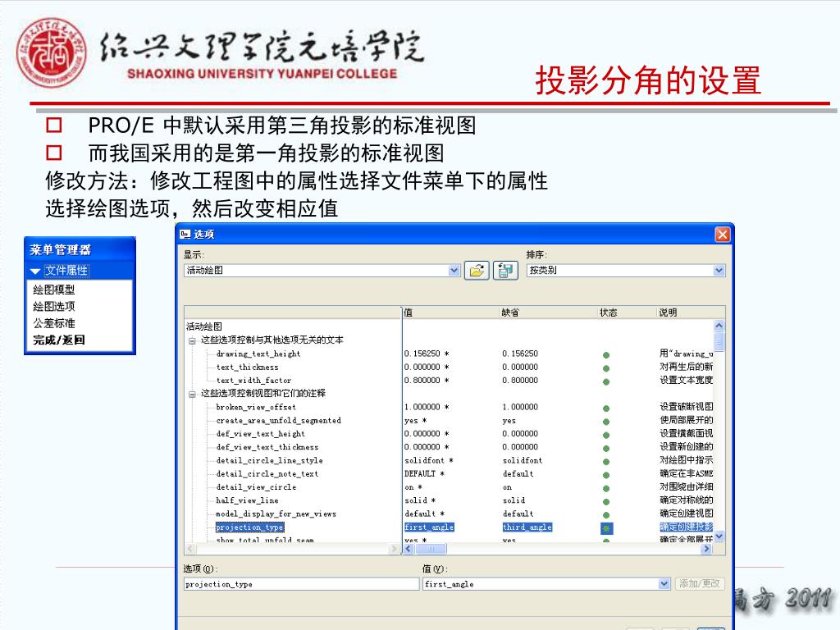This screenshot has width=840, height=630.
Task: Select the half_view_line option
Action: pos(247,500)
